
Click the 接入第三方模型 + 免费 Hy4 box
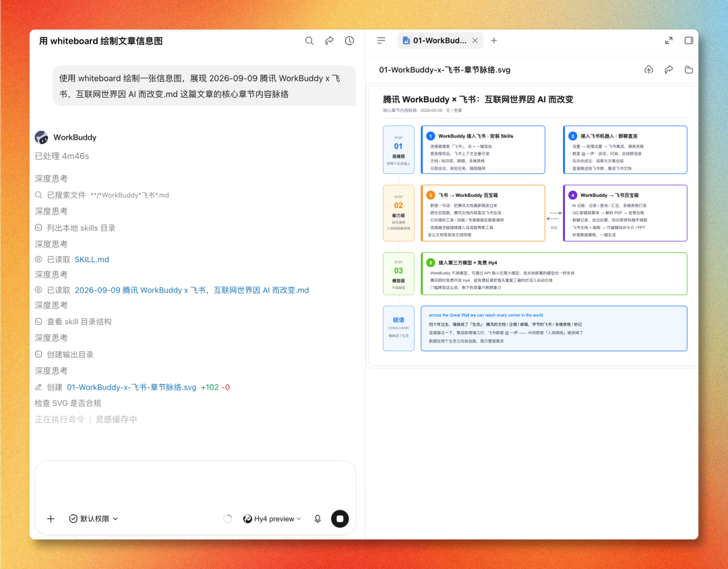(x=554, y=274)
